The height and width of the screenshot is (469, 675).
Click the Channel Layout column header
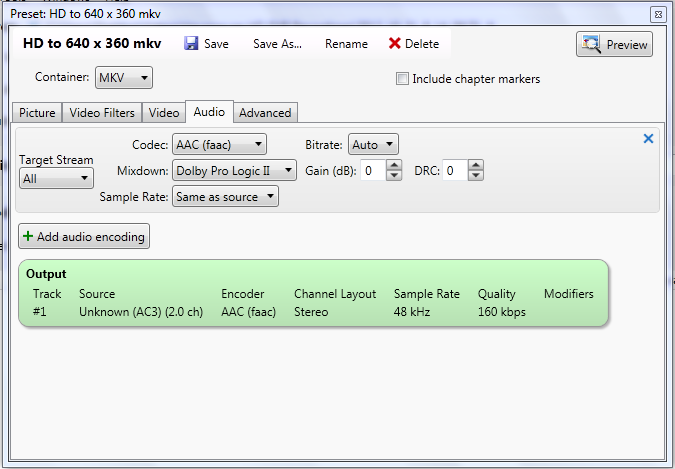335,294
